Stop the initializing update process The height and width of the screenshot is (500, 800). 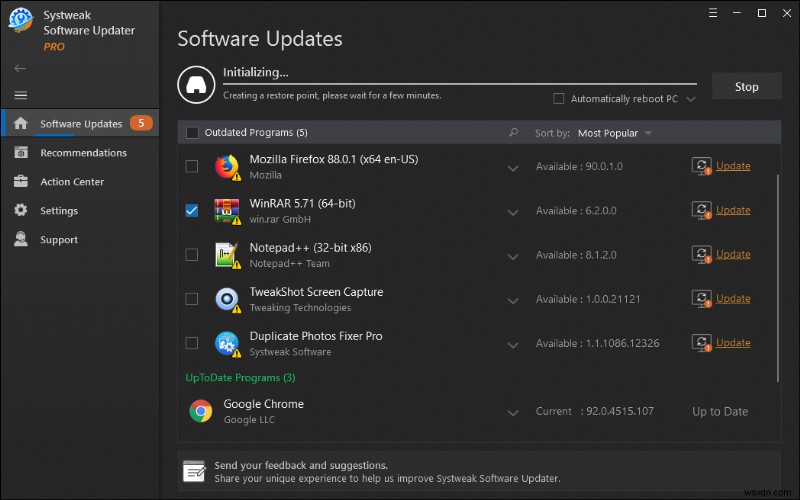[746, 86]
